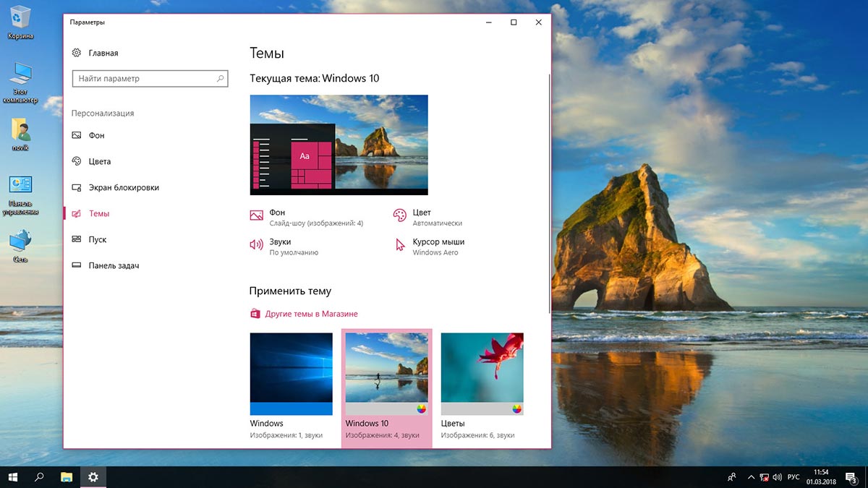This screenshot has height=488, width=868.
Task: Open the Фон background settings in the sidebar
Action: coord(96,135)
